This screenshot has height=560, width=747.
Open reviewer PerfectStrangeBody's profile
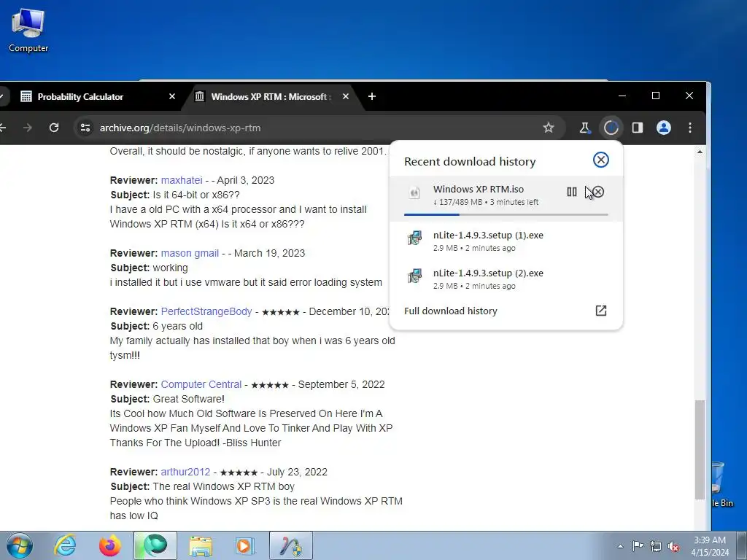point(206,311)
